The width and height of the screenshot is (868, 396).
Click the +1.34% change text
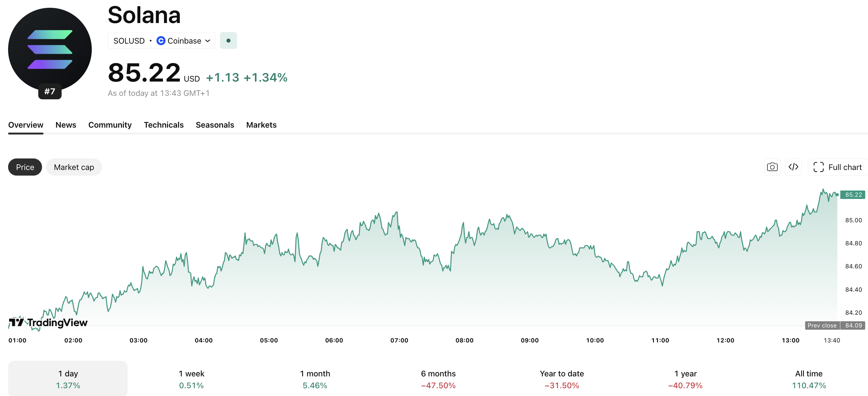click(265, 78)
